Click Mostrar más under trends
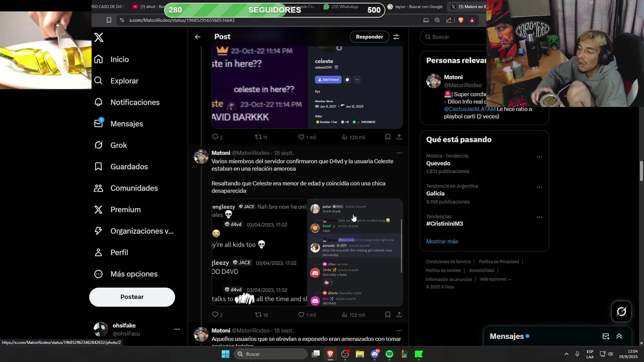 coord(442,241)
